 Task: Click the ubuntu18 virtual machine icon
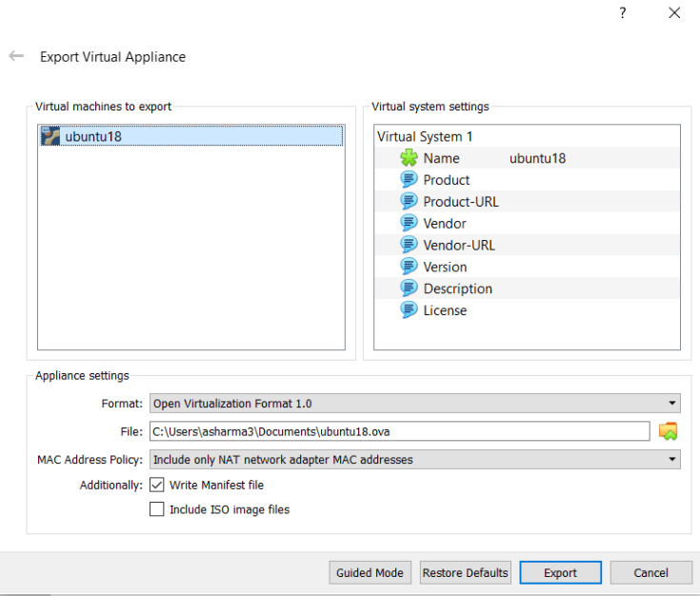50,136
